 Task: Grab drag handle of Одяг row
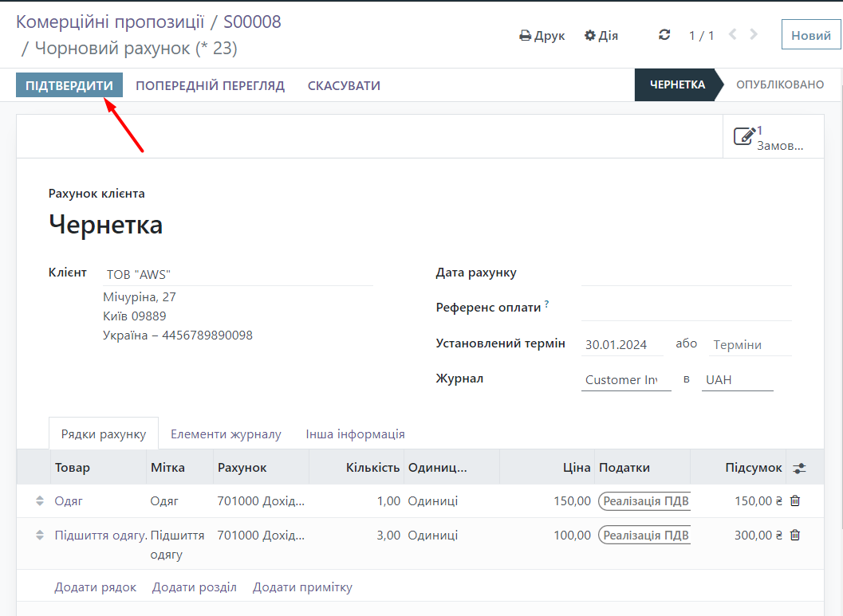coord(40,501)
